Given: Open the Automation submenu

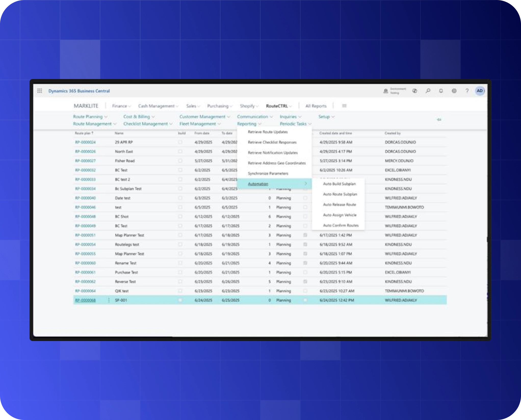Looking at the screenshot, I should [274, 184].
